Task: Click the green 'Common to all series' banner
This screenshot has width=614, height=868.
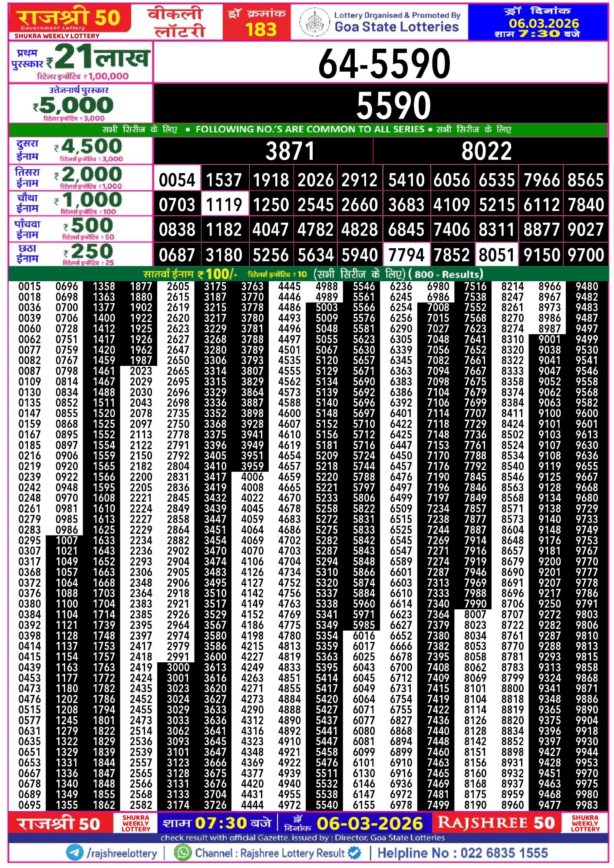Action: click(307, 129)
